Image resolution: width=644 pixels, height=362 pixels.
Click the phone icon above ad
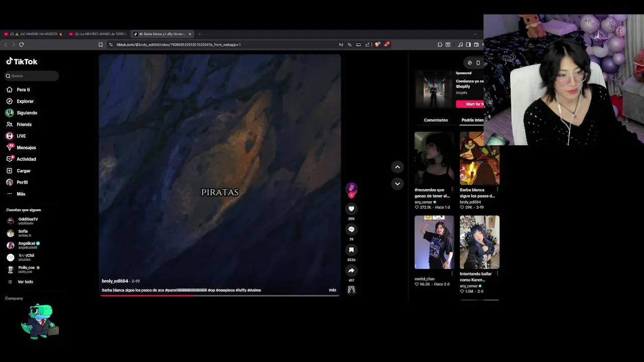click(x=478, y=63)
